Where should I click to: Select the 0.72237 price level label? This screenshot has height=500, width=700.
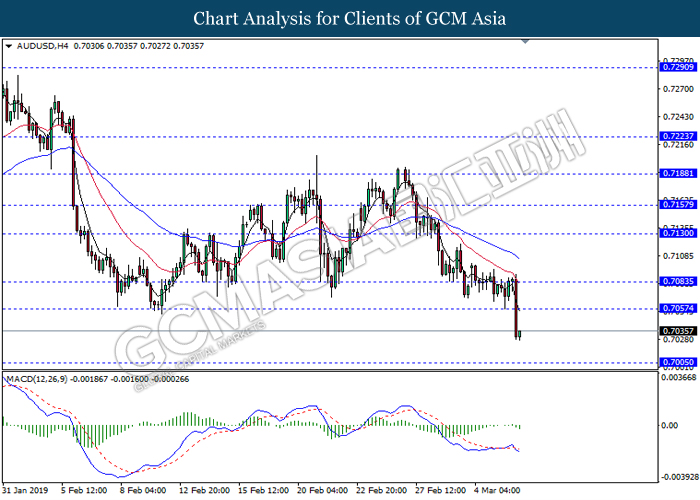678,136
